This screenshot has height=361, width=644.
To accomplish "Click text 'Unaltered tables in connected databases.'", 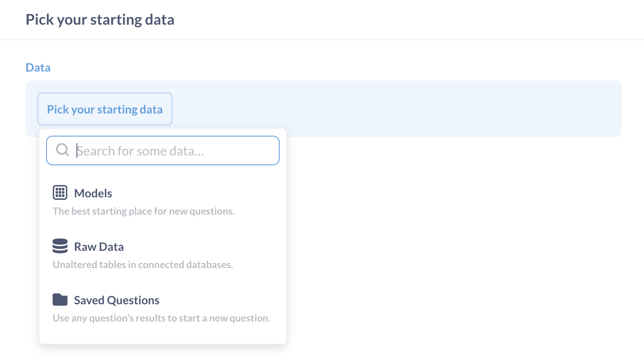I will tap(143, 265).
